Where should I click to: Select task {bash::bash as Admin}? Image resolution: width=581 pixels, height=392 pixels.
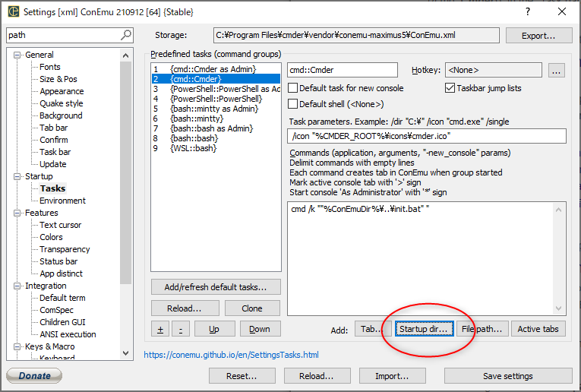coord(216,128)
